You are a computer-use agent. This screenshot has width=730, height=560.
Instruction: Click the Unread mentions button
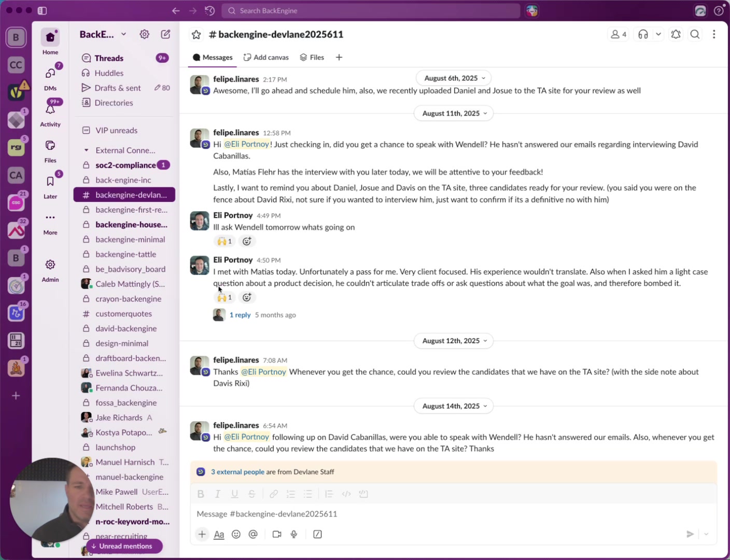point(124,546)
